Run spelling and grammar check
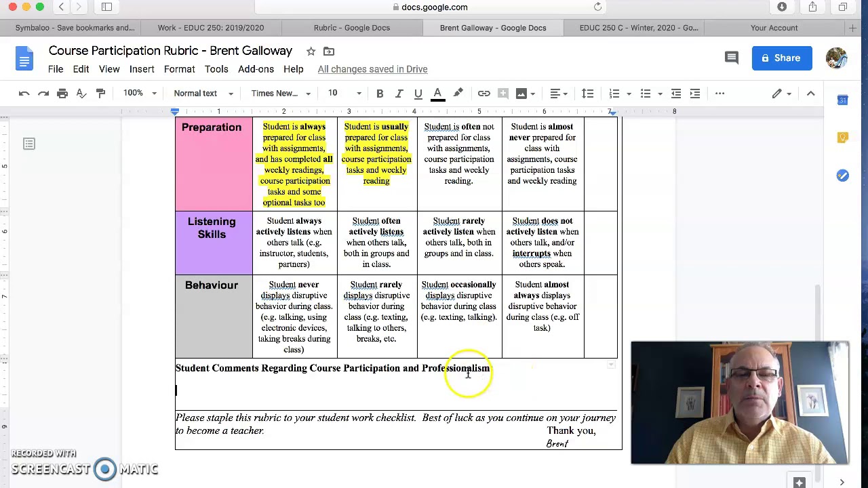Viewport: 868px width, 488px height. click(x=81, y=94)
